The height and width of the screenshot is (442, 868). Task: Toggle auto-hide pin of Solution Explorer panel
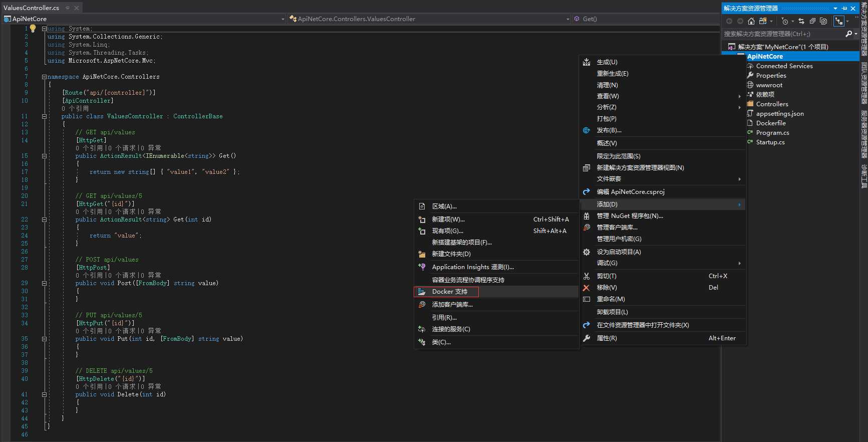844,8
